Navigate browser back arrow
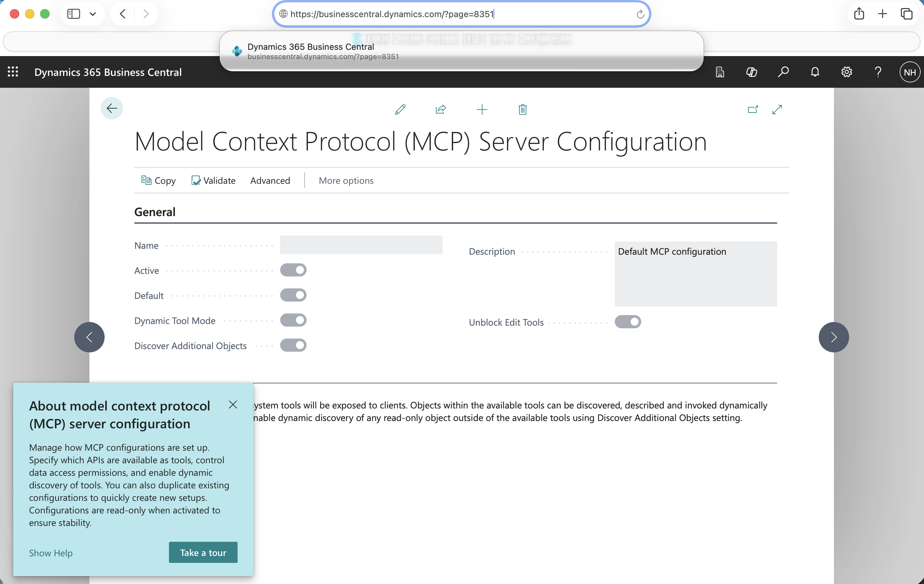This screenshot has width=924, height=584. tap(122, 14)
